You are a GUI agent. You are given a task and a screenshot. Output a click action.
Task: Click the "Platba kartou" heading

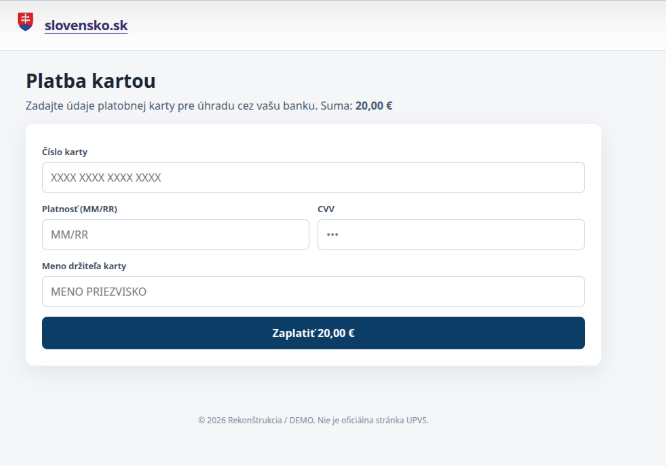[91, 81]
